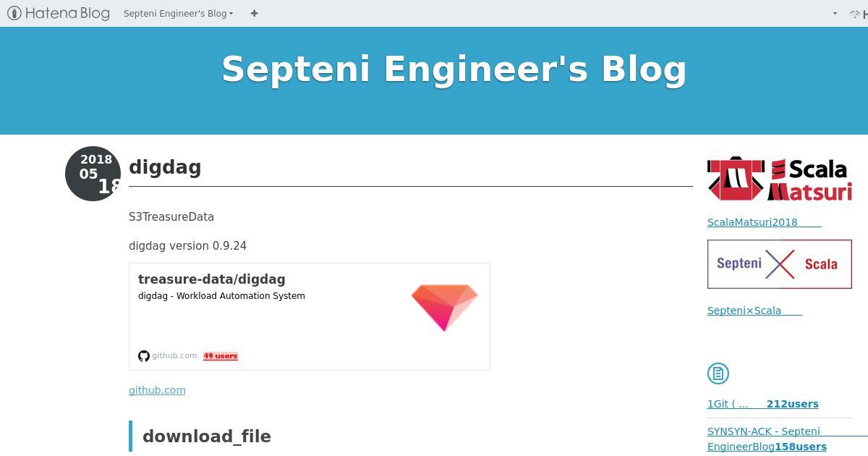This screenshot has width=868, height=456.
Task: Click the Hatena icon at top right edge
Action: point(859,13)
